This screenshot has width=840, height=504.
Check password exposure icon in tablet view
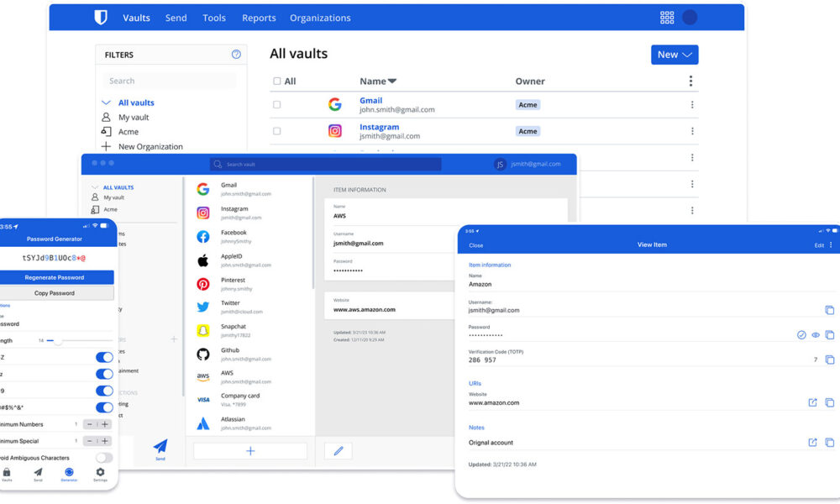pos(801,335)
